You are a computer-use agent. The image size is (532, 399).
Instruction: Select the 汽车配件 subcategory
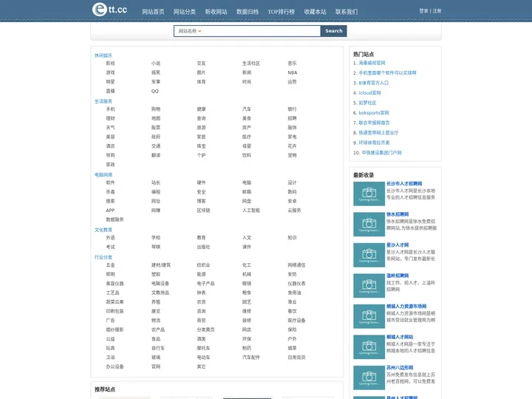click(x=251, y=358)
